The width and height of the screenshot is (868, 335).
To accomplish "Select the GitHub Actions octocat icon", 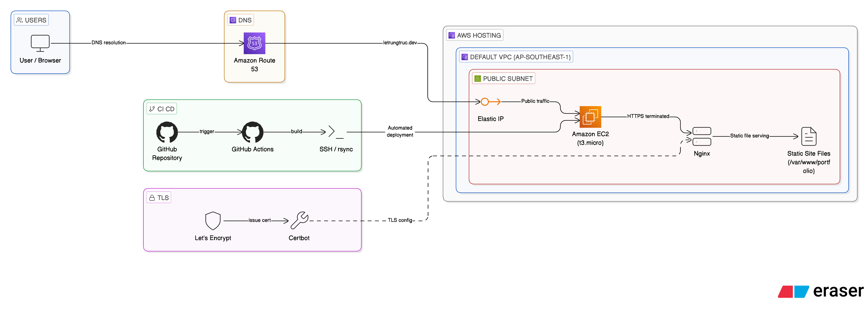I will point(252,132).
